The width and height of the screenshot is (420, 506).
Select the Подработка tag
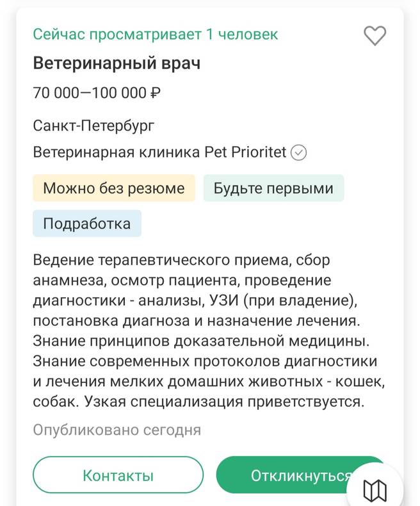pyautogui.click(x=87, y=224)
